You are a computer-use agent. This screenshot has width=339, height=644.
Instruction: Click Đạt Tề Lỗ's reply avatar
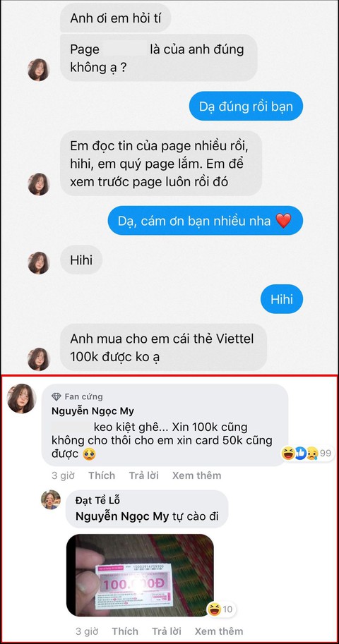[51, 499]
